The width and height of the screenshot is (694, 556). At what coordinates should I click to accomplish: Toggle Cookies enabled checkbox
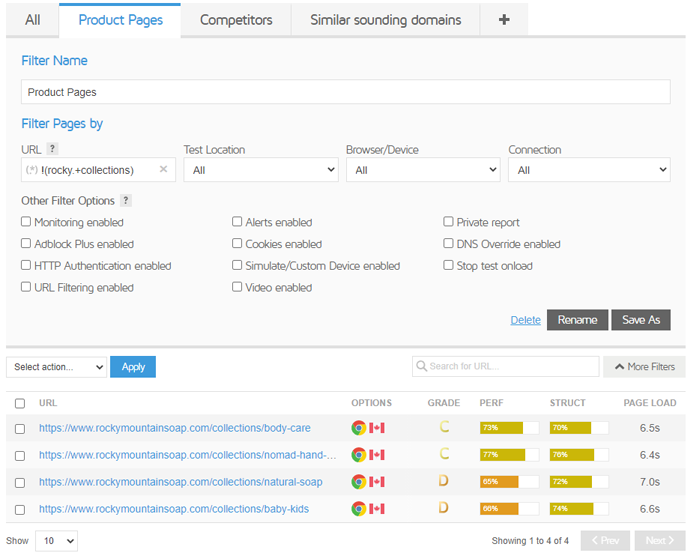coord(237,243)
